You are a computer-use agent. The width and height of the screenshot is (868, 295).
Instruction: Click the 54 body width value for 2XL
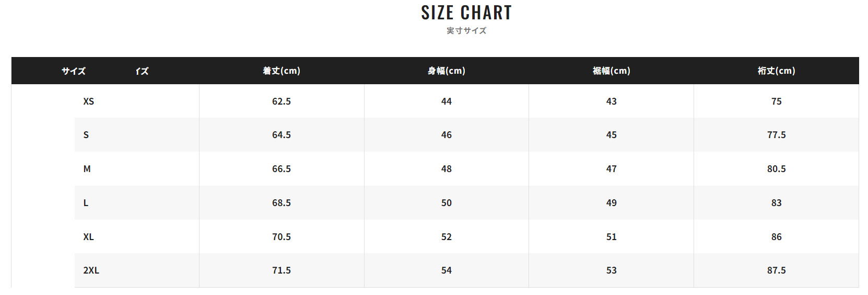pos(447,270)
